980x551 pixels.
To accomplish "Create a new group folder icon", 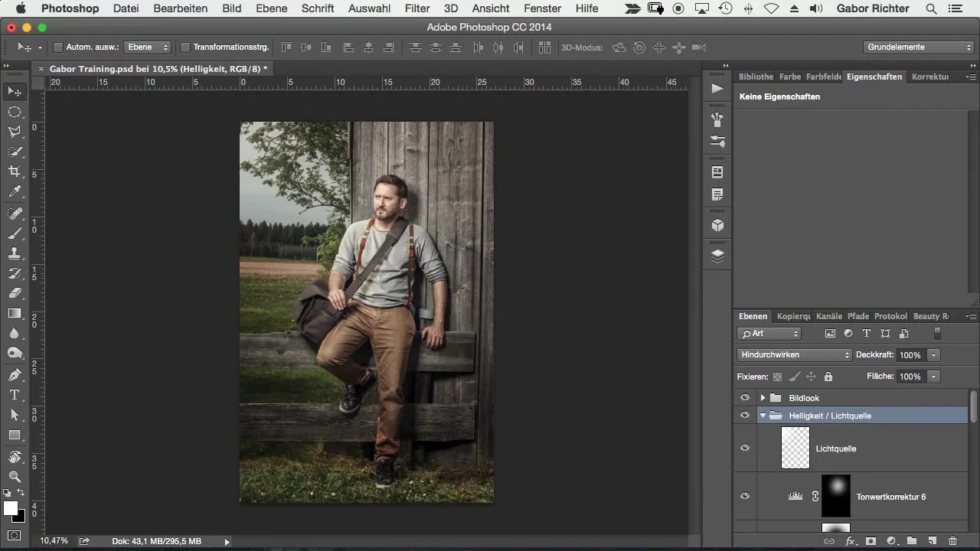I will pos(912,541).
